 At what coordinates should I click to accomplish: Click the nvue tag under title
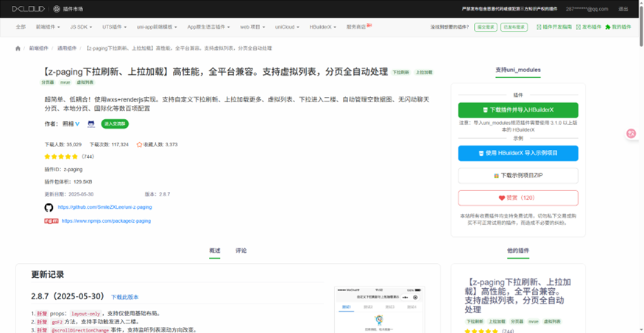pos(65,82)
